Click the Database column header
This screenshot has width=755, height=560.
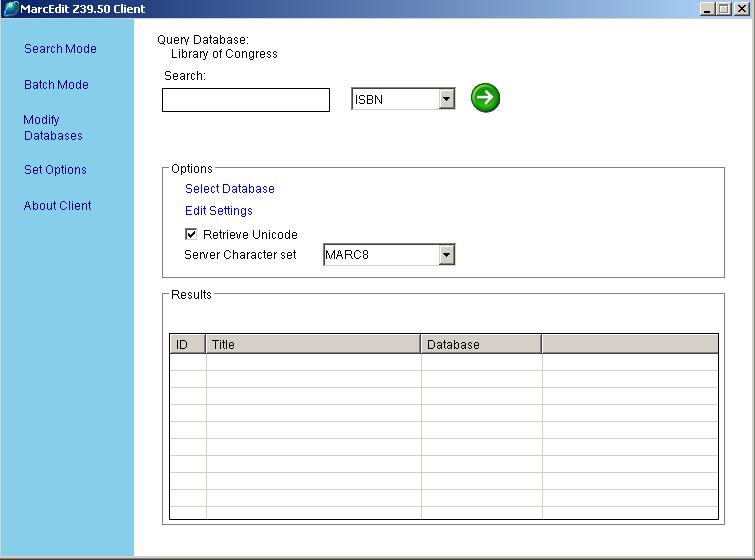click(480, 344)
